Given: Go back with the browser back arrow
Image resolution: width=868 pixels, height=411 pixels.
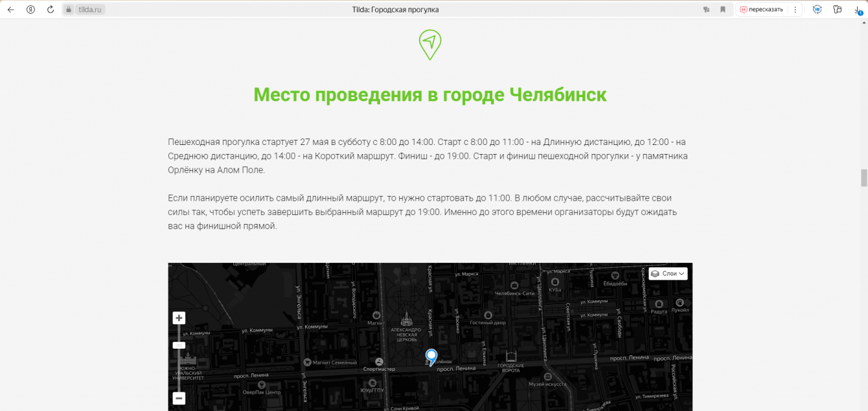Looking at the screenshot, I should pos(10,10).
